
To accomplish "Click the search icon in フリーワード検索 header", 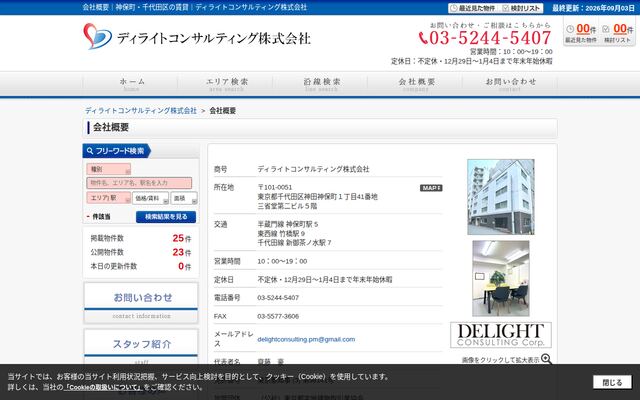I will click(90, 151).
